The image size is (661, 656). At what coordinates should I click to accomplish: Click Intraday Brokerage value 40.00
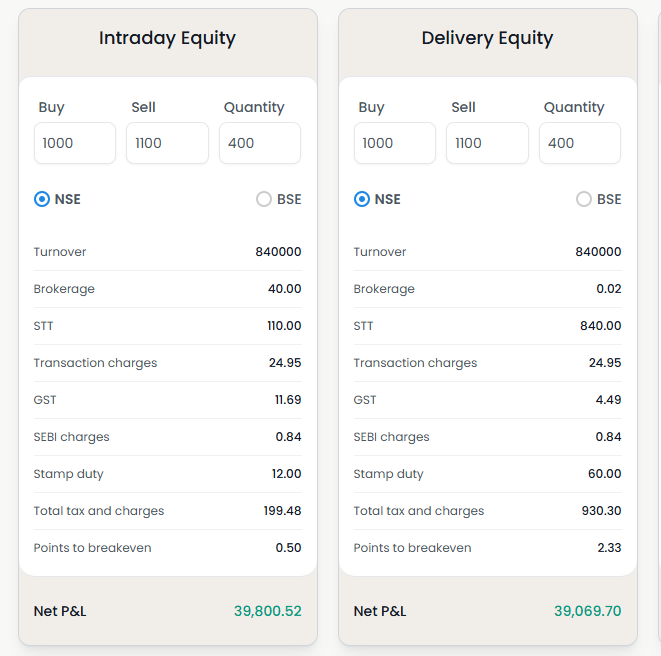point(284,289)
